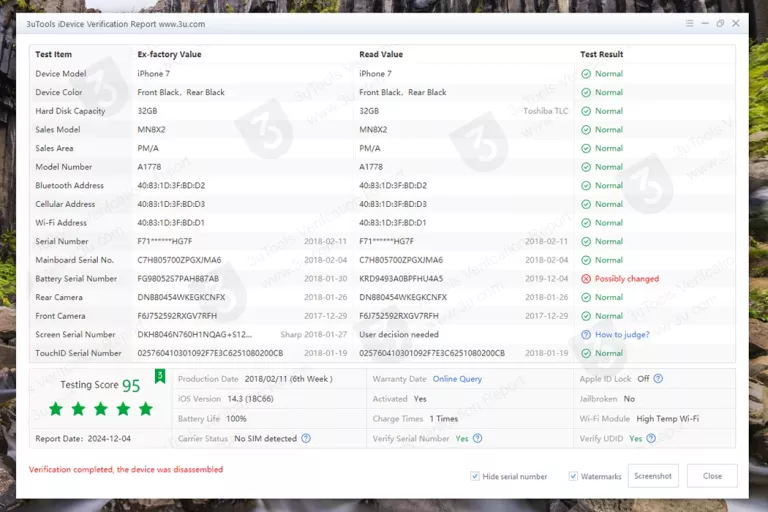The image size is (768, 512).
Task: Click the How to judge question icon
Action: pos(586,335)
